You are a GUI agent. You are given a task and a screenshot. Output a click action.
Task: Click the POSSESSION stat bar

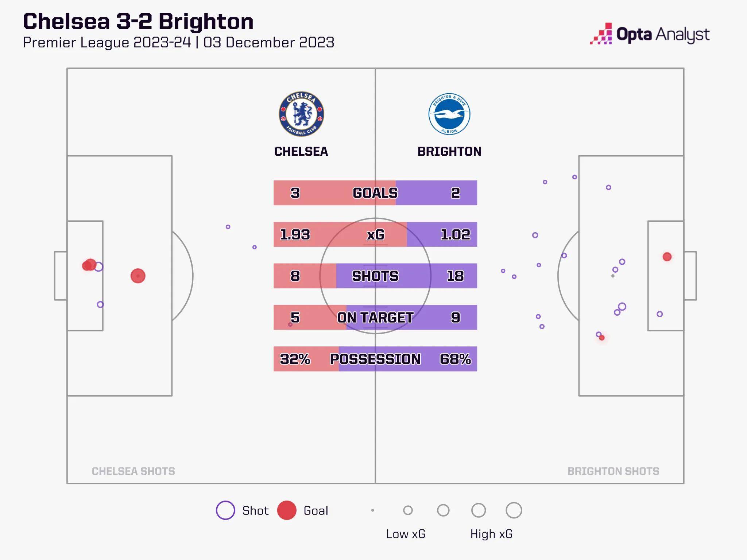point(375,359)
